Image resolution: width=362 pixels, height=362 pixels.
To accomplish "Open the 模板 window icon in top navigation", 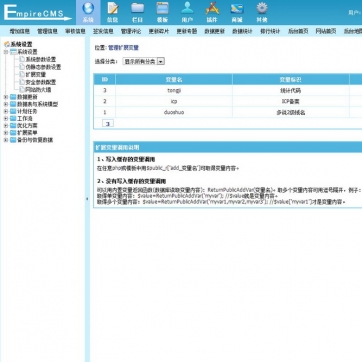I will 162,8.
